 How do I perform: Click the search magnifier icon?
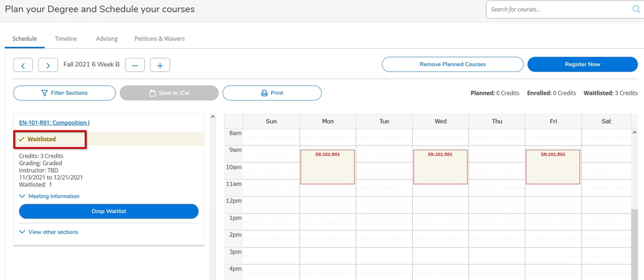point(636,10)
